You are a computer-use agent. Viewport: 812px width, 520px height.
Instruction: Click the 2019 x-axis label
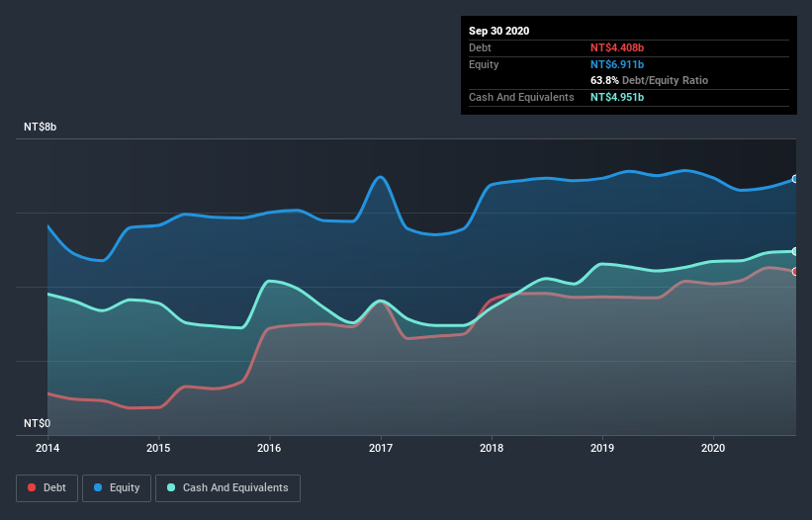click(x=602, y=448)
